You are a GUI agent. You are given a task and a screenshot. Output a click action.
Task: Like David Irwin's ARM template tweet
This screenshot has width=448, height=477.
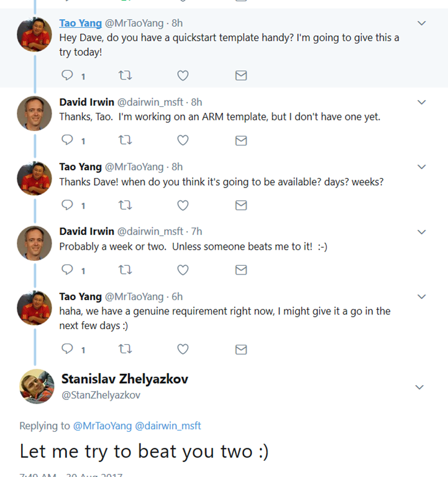[x=183, y=140]
